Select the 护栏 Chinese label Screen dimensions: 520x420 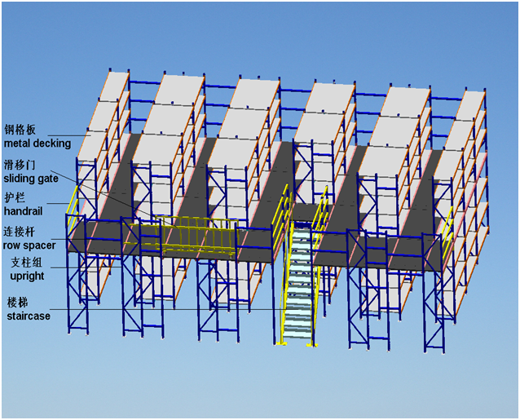pyautogui.click(x=15, y=198)
